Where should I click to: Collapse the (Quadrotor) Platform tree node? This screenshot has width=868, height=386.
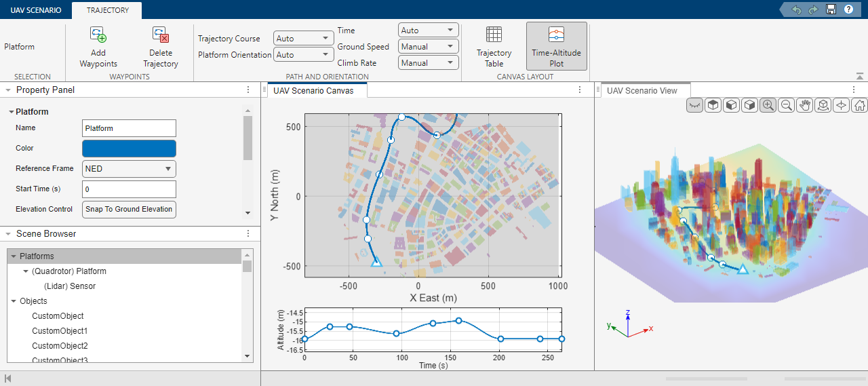(x=26, y=271)
